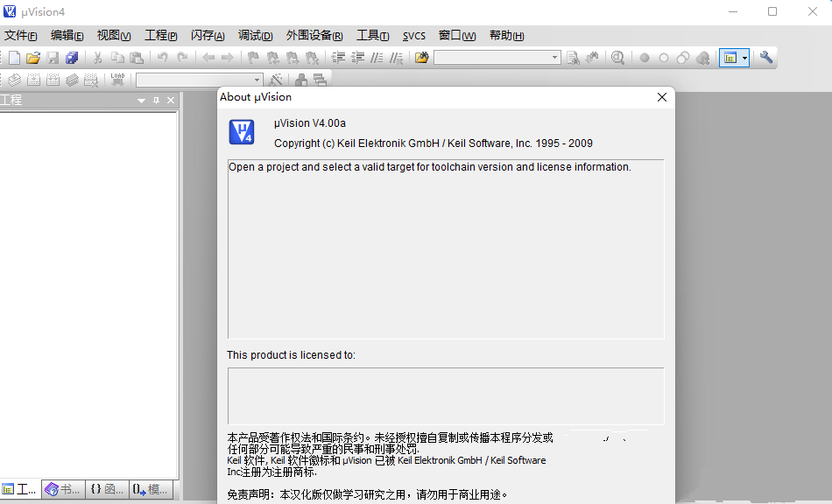Click µVision V4.00a version text

(x=310, y=123)
